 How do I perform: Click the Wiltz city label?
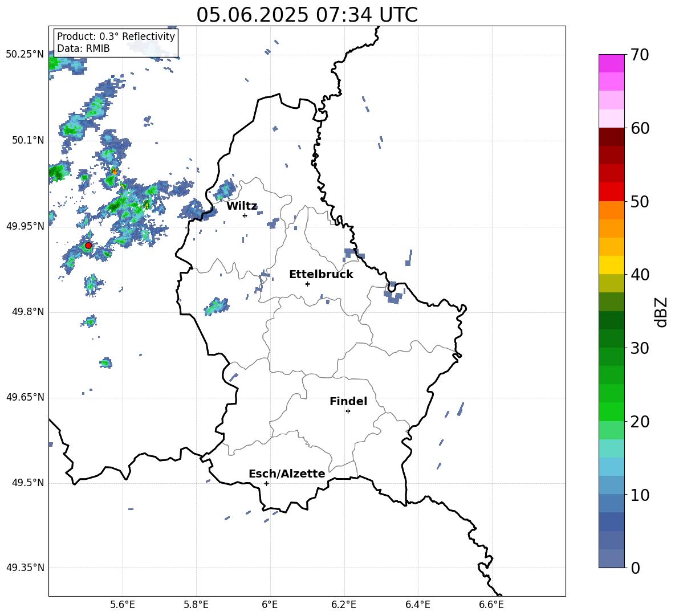(x=242, y=206)
